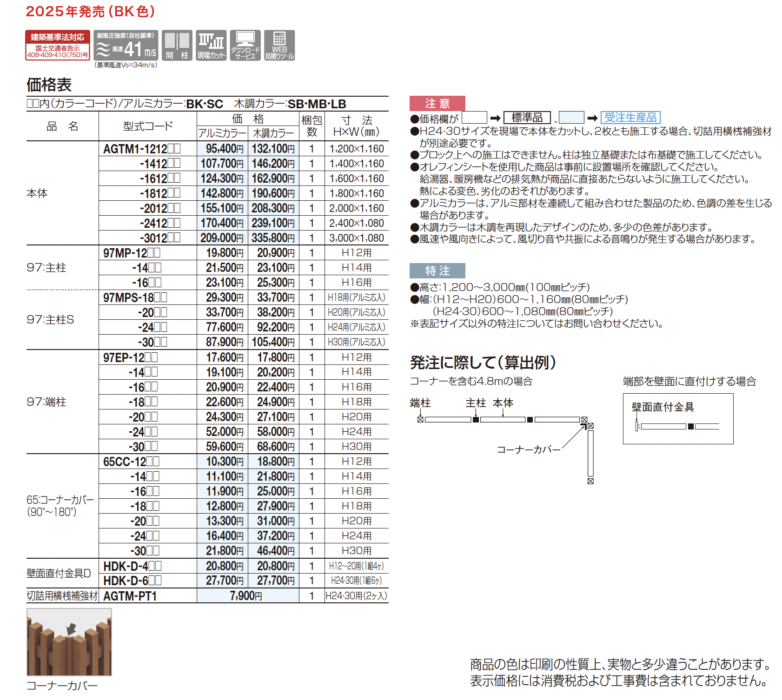The image size is (782, 700).
Task: Click the white legend box before 標準品
Action: pos(474,118)
